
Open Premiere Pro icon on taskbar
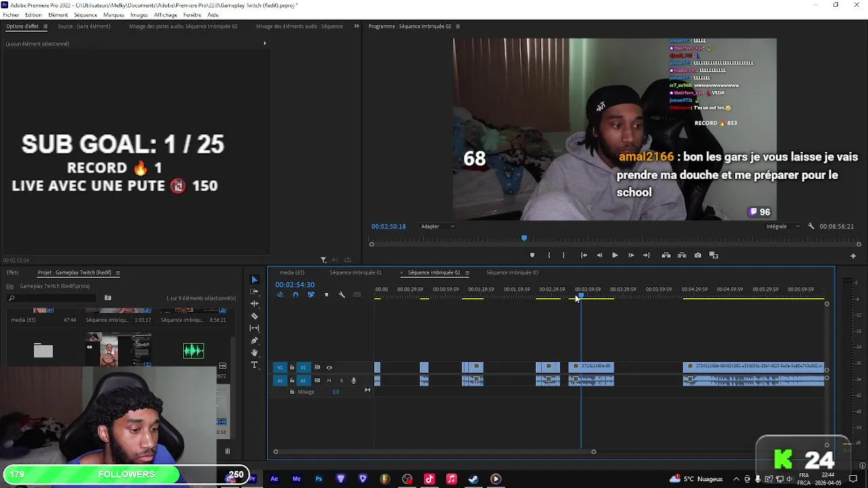[252, 479]
